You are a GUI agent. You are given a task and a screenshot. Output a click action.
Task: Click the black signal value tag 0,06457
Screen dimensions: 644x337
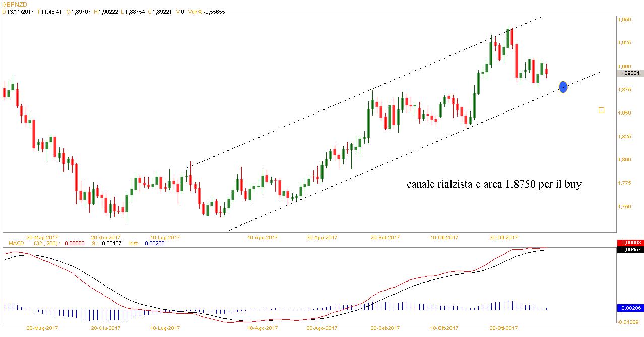[x=629, y=249]
